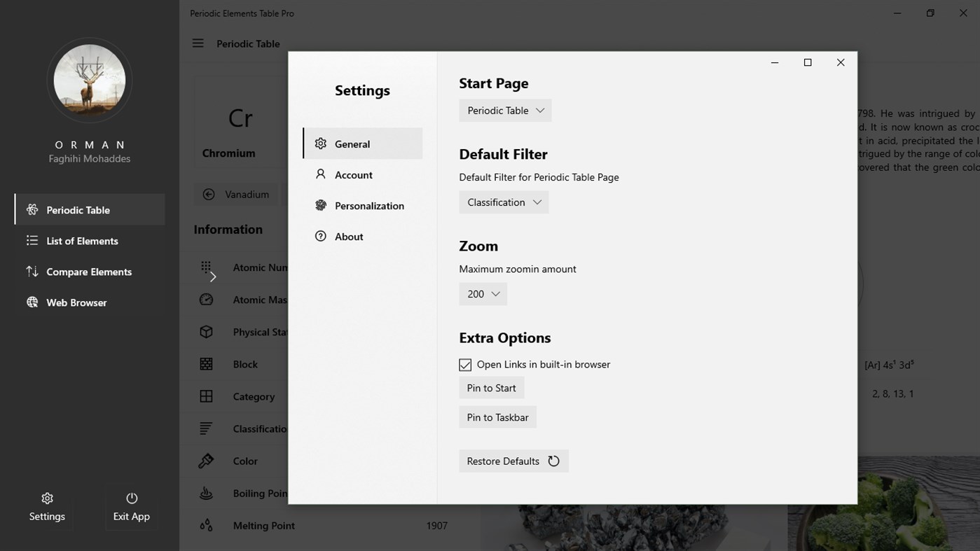Click the up-down arrows icon beside Compare Elements

(x=32, y=271)
